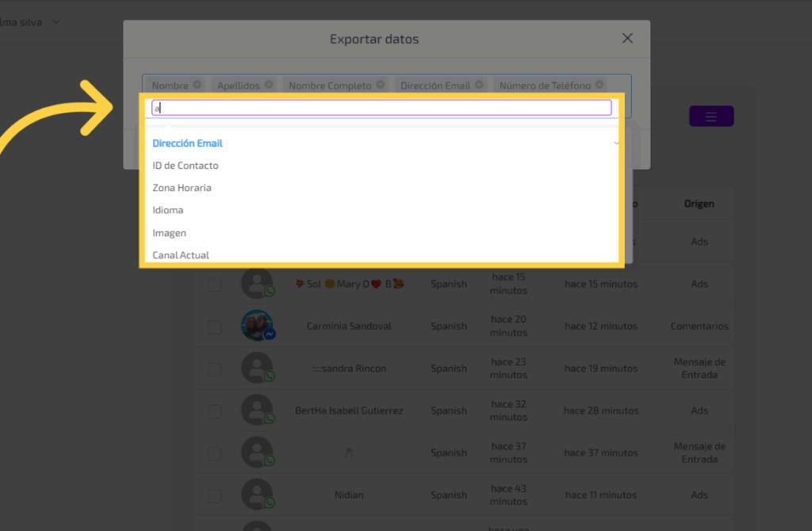Remove the Dirección Email tag chip
Image resolution: width=812 pixels, height=531 pixels.
(x=479, y=85)
